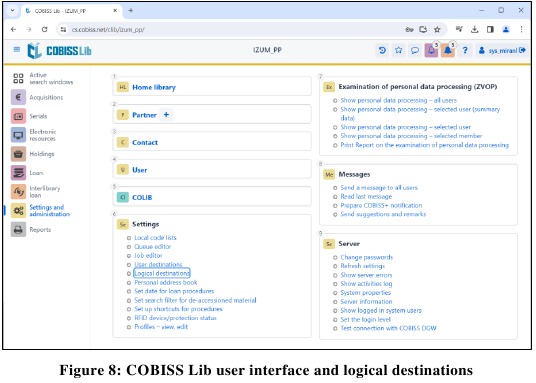Click Test connection with COBISS DGW
The image size is (536, 383).
point(388,328)
